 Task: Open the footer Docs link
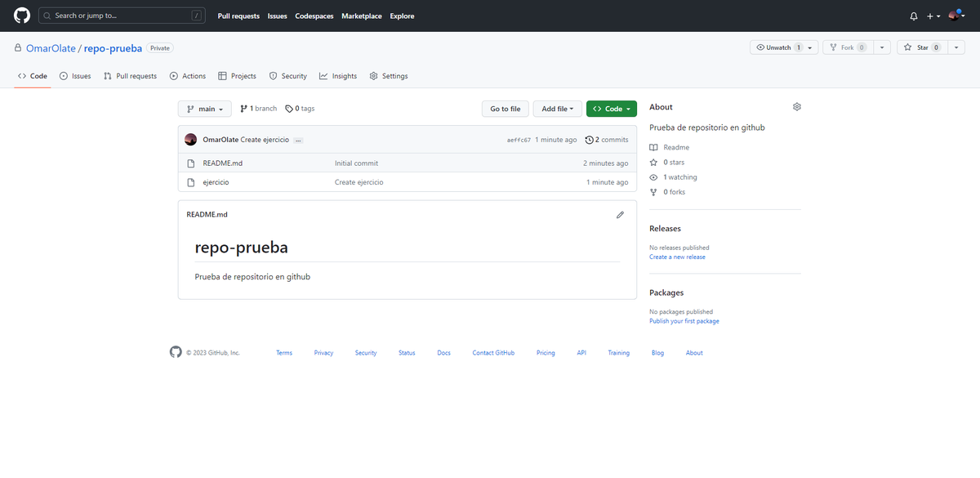point(443,353)
